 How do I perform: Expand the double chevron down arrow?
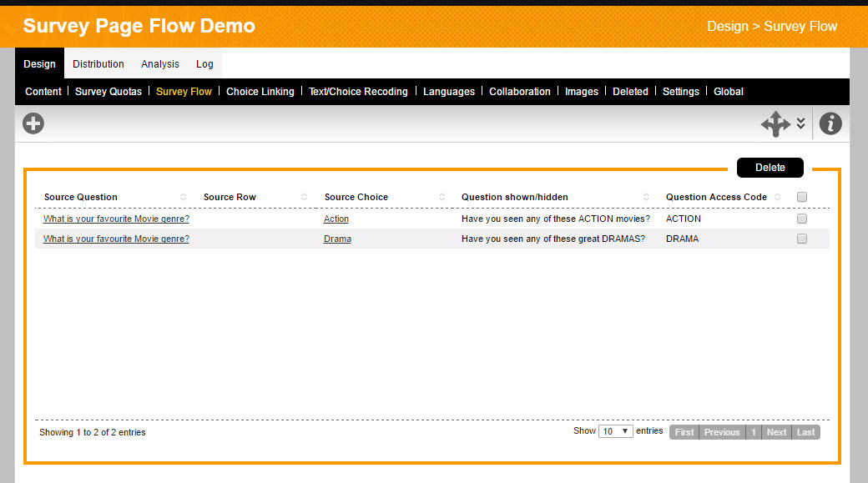pos(800,124)
